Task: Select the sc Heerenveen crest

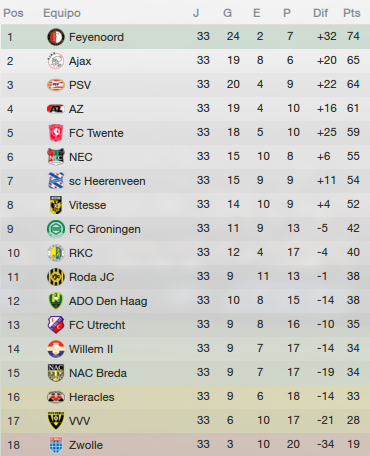Action: pos(56,181)
